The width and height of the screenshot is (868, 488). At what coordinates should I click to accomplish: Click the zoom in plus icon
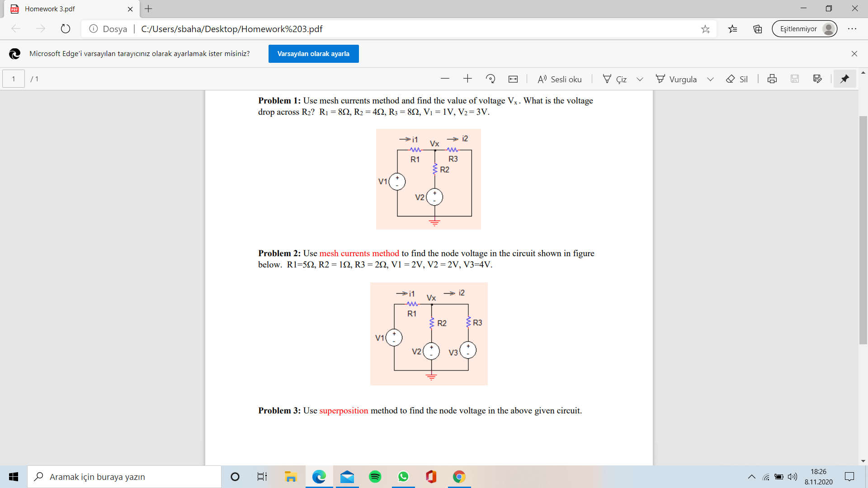pos(467,79)
